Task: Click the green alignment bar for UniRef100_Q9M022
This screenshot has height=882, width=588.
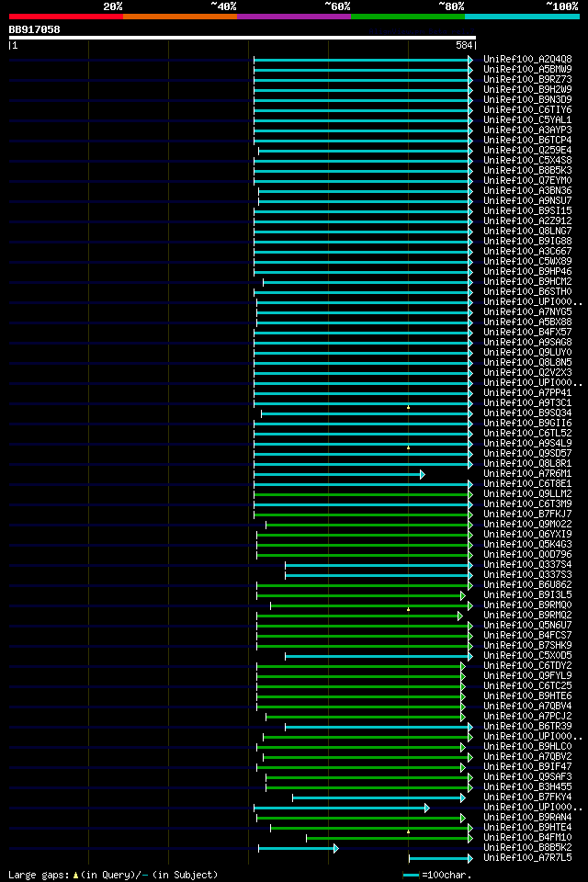Action: (367, 526)
